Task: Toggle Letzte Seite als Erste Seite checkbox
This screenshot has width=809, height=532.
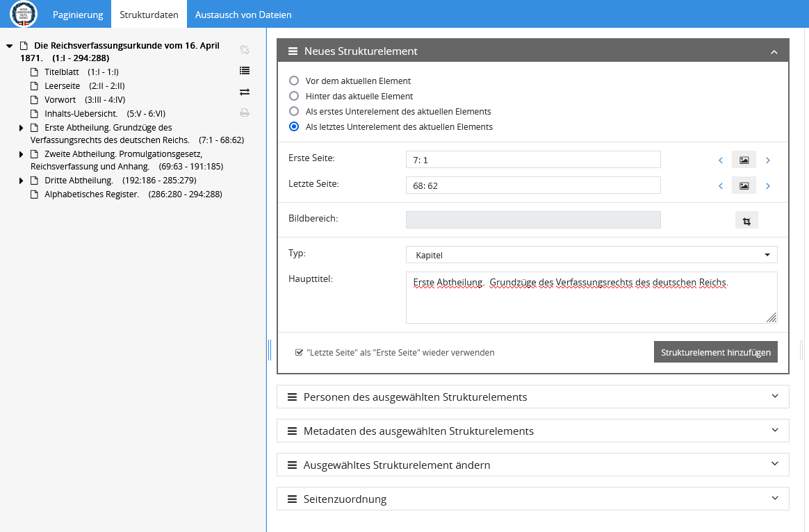Action: point(299,353)
